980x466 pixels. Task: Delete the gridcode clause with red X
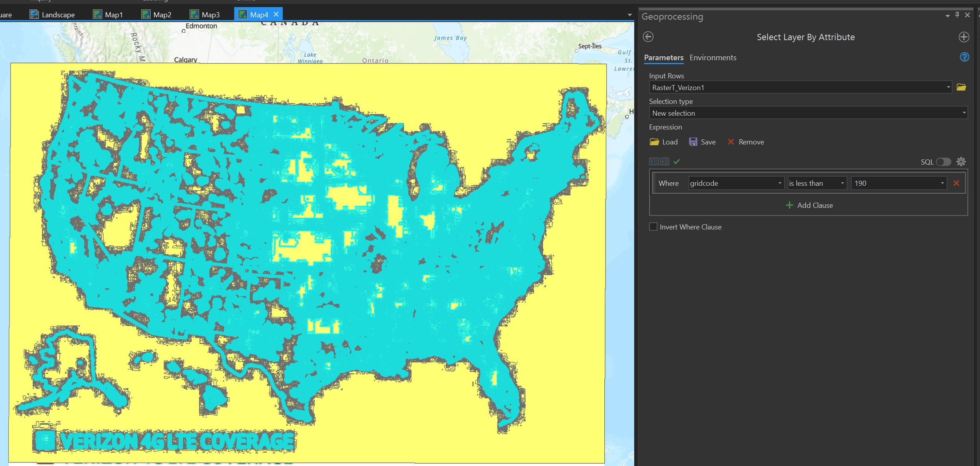tap(956, 183)
